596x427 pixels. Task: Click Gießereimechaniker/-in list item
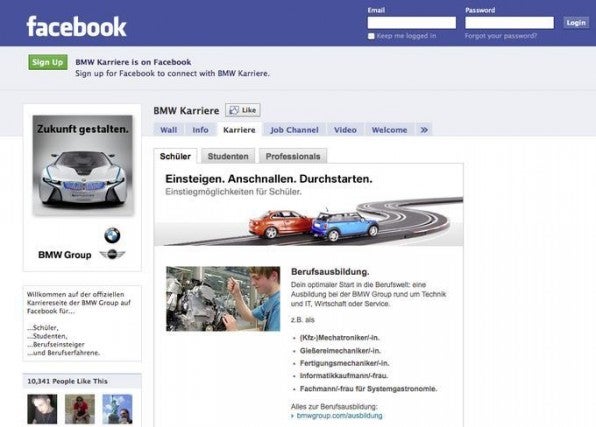click(340, 351)
